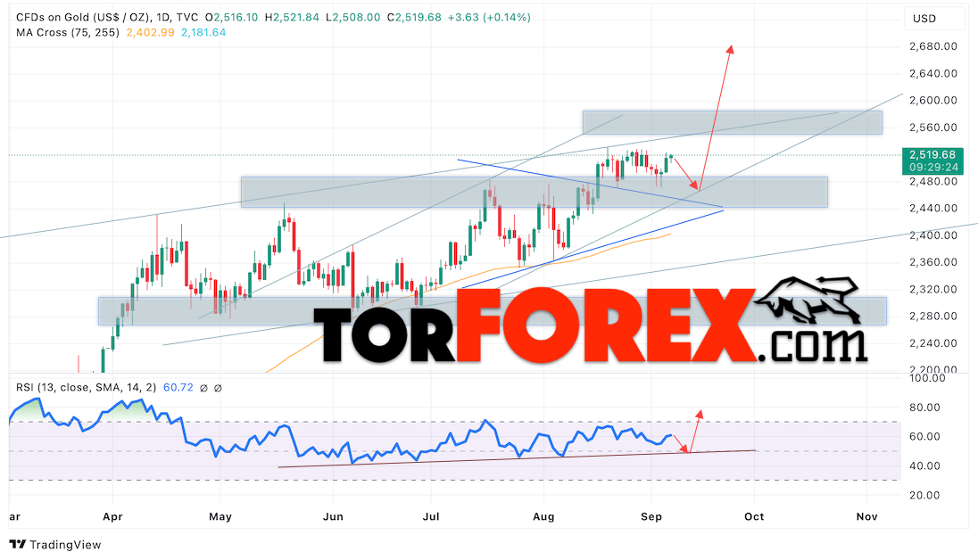Viewport: 978px width, 560px height.
Task: Click the open price O2,516.10
Action: 231,18
